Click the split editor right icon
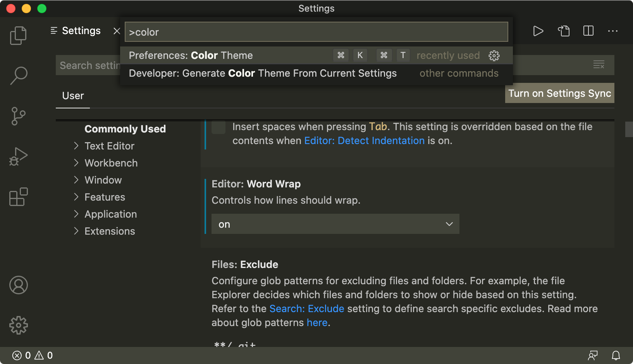This screenshot has height=364, width=633. click(x=588, y=31)
